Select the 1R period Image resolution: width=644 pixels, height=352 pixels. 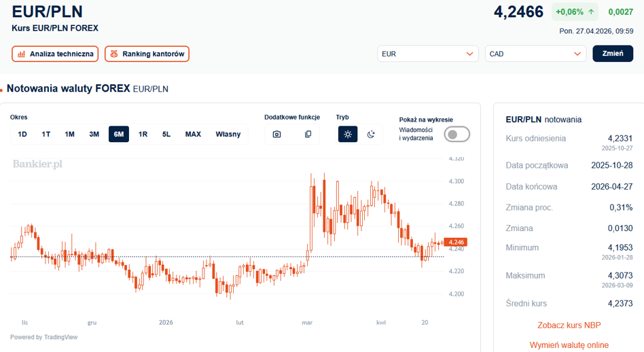point(143,135)
